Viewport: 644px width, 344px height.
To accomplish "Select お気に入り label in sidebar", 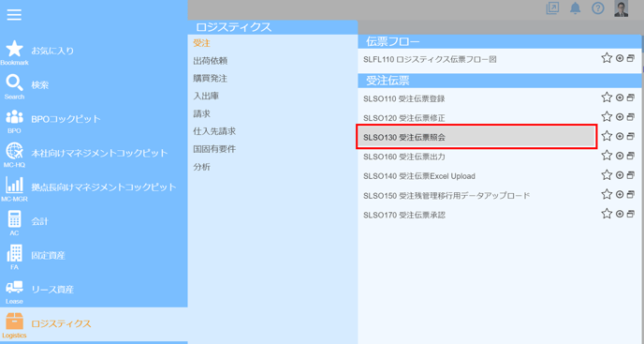I will (52, 51).
